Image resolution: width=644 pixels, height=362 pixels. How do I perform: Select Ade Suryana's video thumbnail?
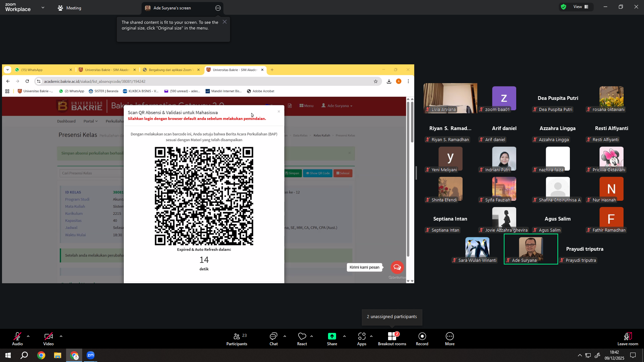pos(531,249)
